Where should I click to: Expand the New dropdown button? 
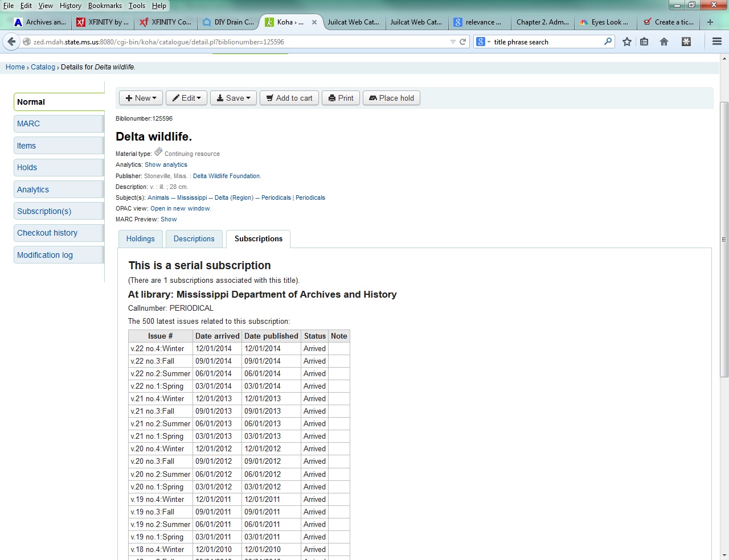click(x=141, y=98)
